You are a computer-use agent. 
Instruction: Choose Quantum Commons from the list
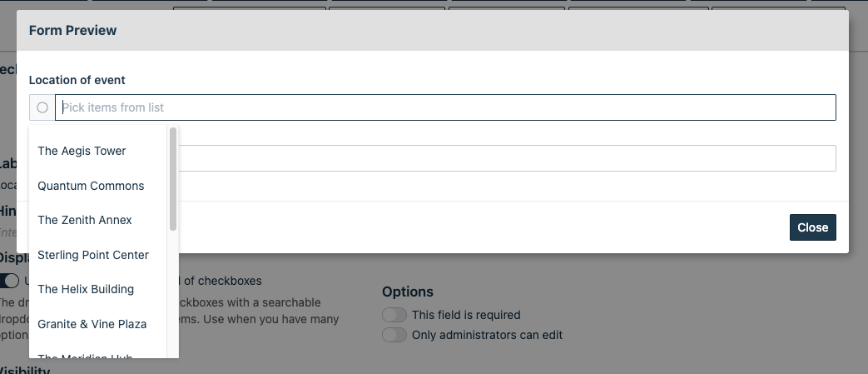[91, 186]
